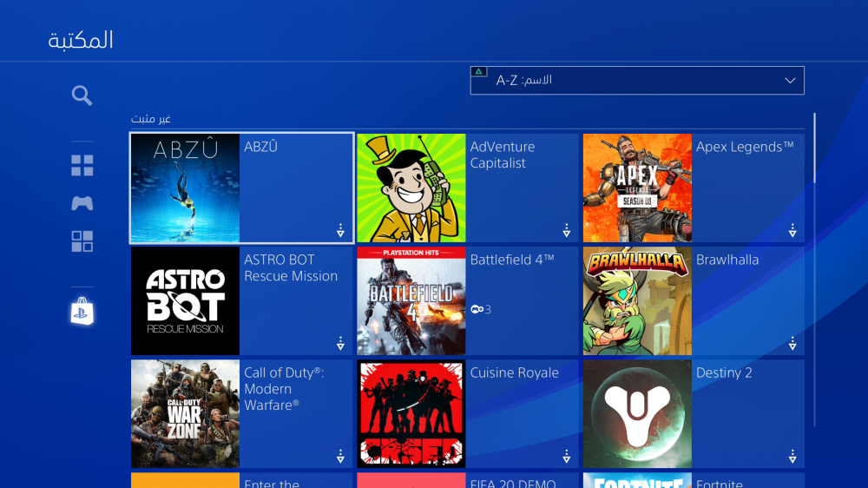Viewport: 868px width, 488px height.
Task: Click the library vertical scrollbar
Action: coord(814,148)
